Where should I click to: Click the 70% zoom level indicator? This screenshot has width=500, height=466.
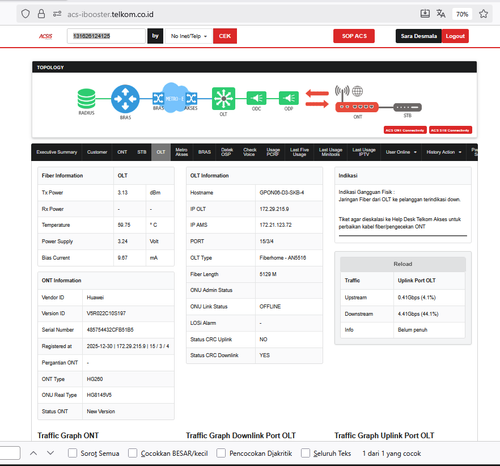tap(462, 14)
